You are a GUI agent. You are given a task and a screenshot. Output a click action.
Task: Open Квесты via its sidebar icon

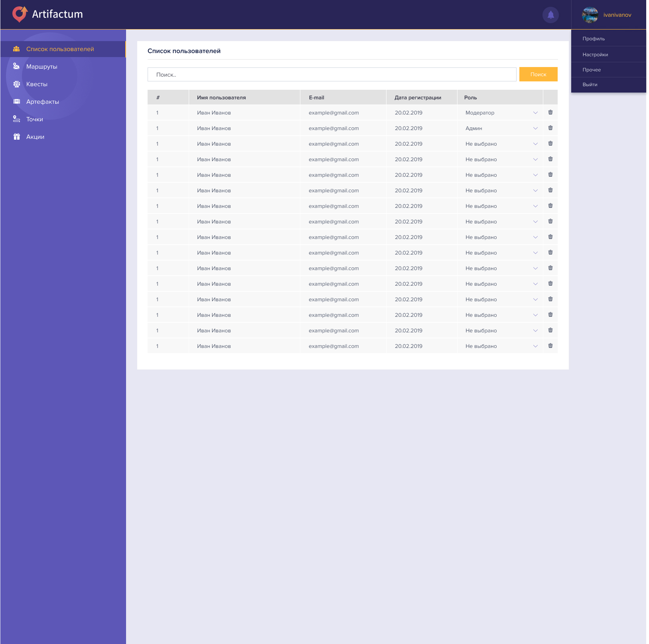[16, 84]
